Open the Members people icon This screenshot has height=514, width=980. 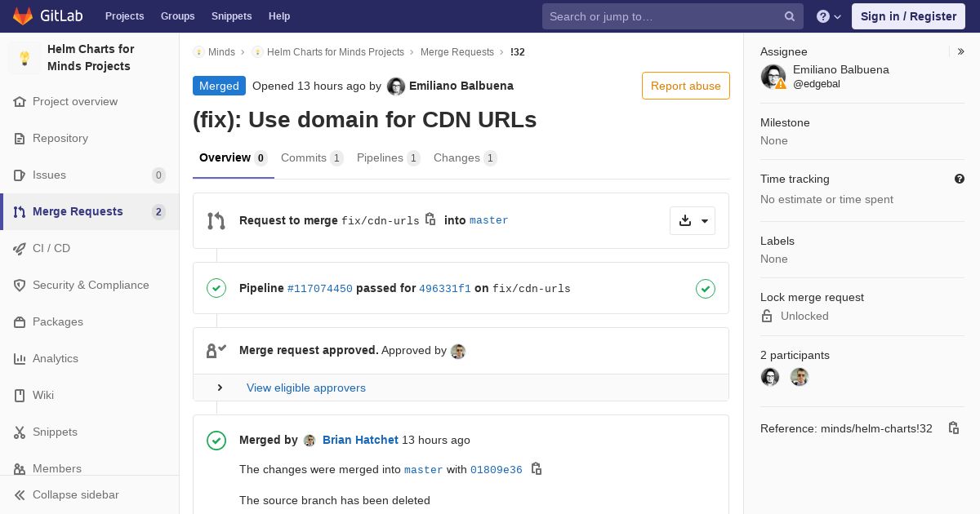click(20, 469)
